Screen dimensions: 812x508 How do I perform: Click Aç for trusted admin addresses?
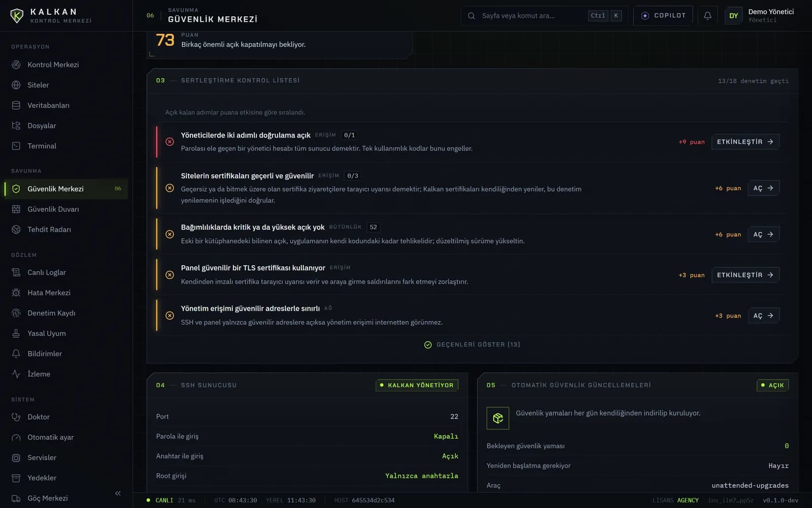[x=763, y=315]
